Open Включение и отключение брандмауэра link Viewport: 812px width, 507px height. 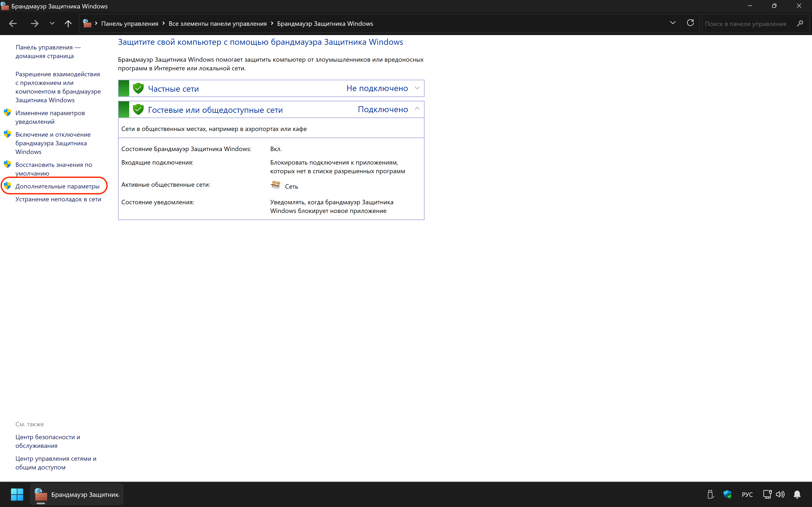[x=53, y=143]
